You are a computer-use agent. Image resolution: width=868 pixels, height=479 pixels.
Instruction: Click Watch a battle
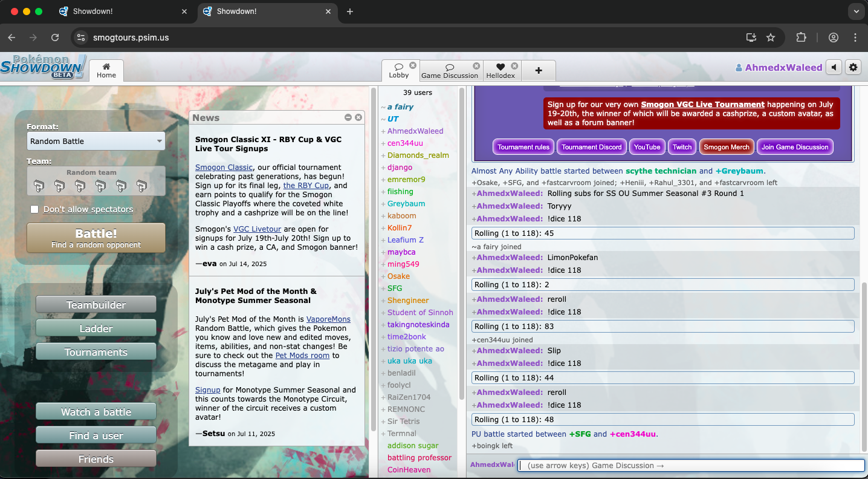coord(96,412)
